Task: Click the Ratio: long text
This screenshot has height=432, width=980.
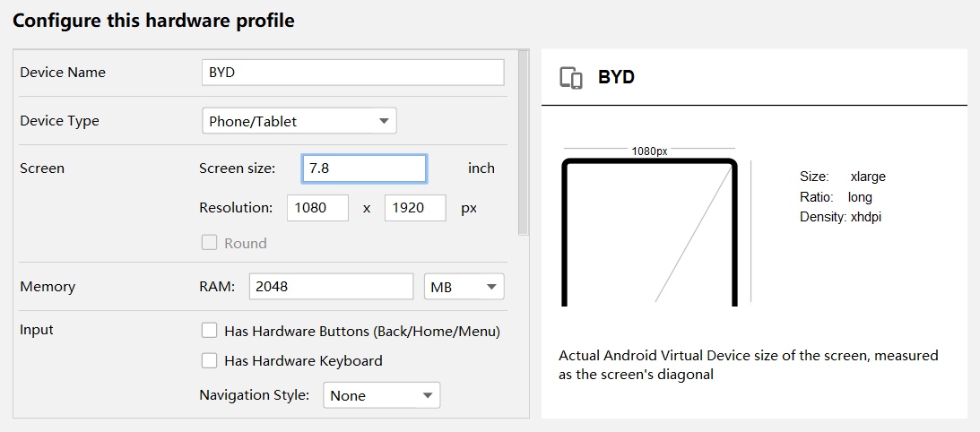Action: coord(836,197)
